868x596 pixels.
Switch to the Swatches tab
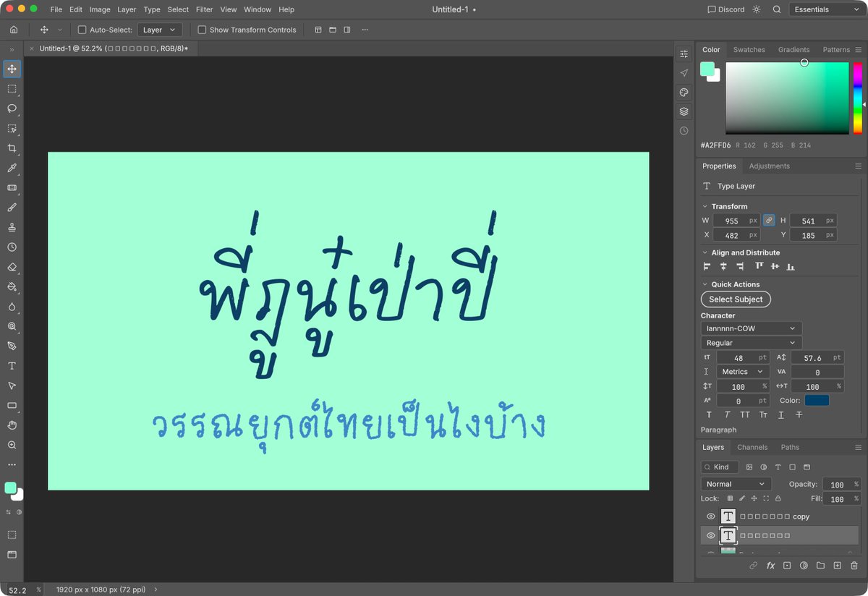click(x=749, y=50)
